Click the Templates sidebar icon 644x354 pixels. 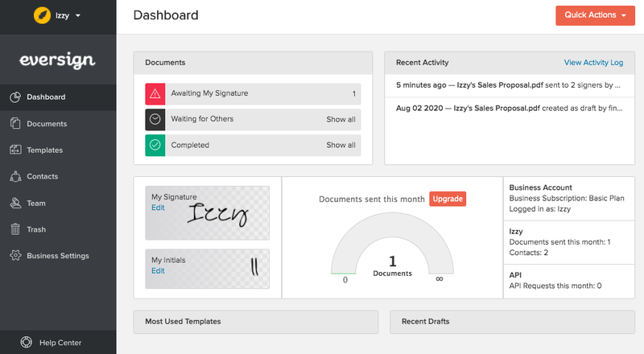(15, 150)
